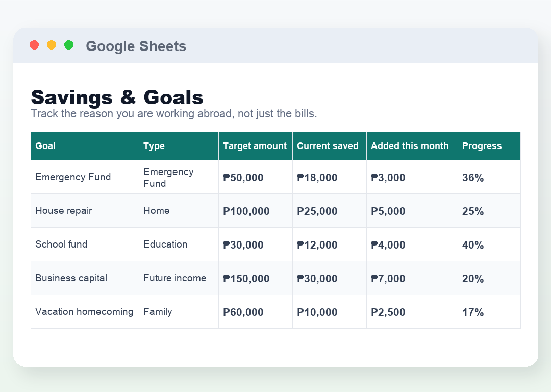
Task: Click the Google Sheets window title
Action: [x=136, y=46]
